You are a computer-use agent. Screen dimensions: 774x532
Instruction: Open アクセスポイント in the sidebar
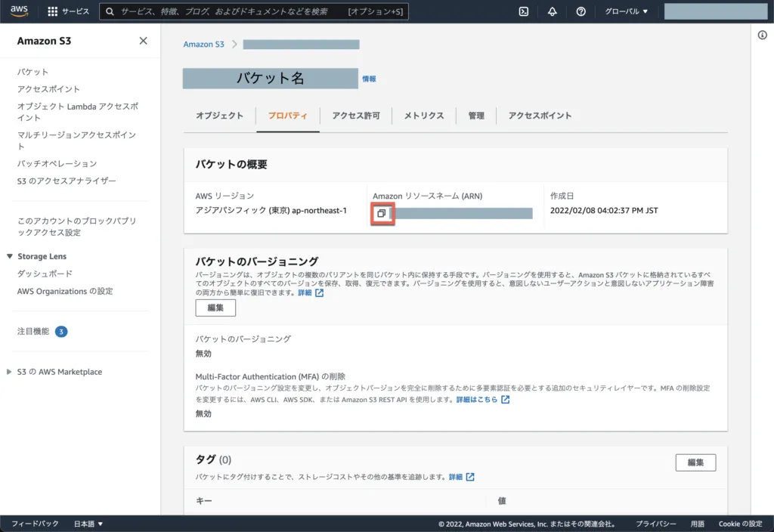48,89
